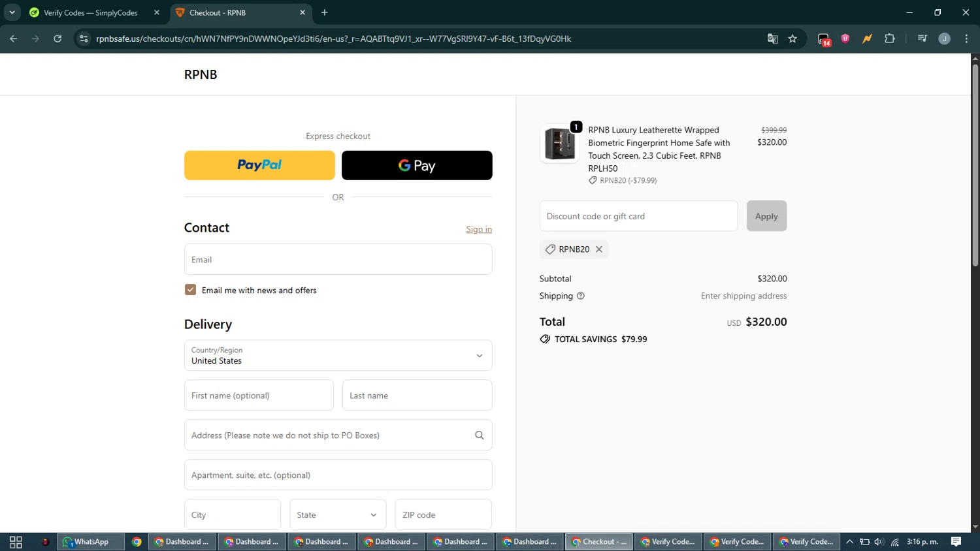The width and height of the screenshot is (980, 551).
Task: Pay with PayPal express checkout
Action: [x=259, y=165]
